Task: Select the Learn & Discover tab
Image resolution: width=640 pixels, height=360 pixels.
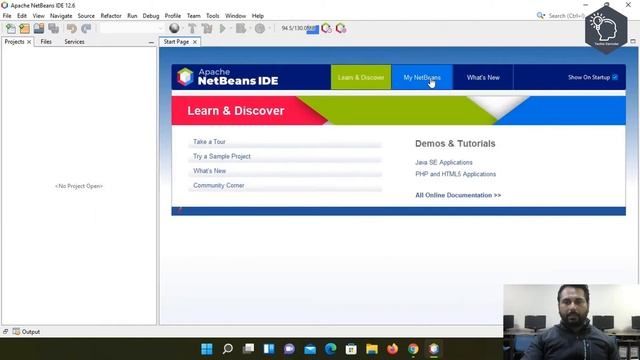Action: [361, 77]
